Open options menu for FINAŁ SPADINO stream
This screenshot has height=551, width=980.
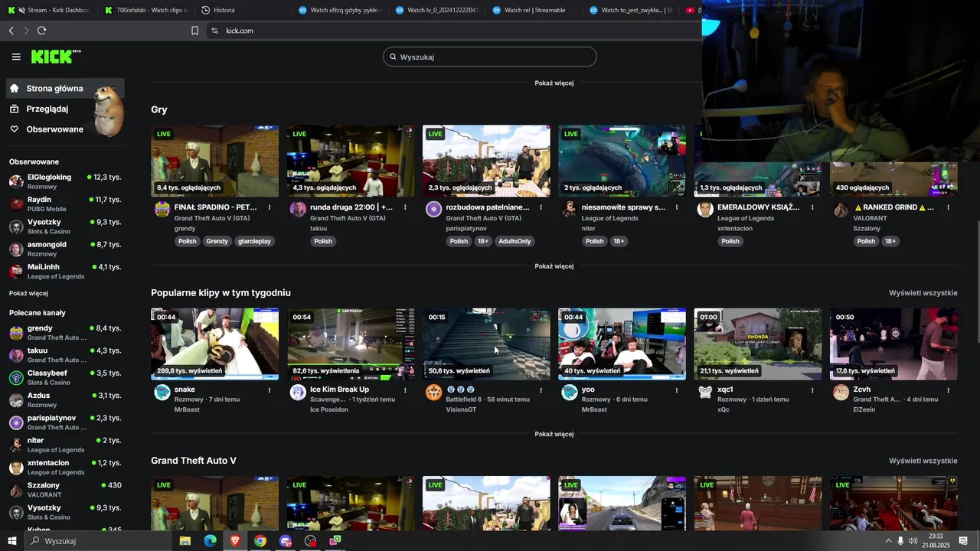269,207
